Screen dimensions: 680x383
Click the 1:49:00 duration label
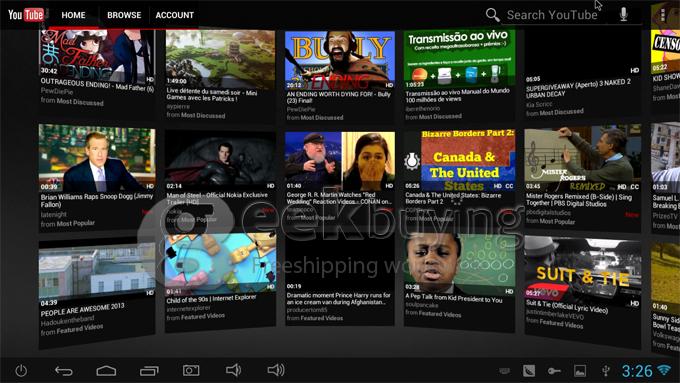coord(177,81)
